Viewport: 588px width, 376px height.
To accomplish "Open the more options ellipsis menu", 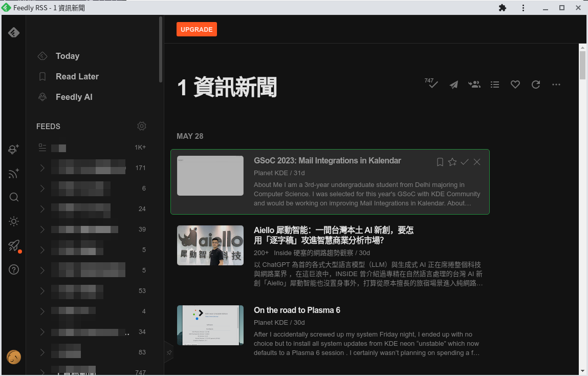I will (x=556, y=85).
